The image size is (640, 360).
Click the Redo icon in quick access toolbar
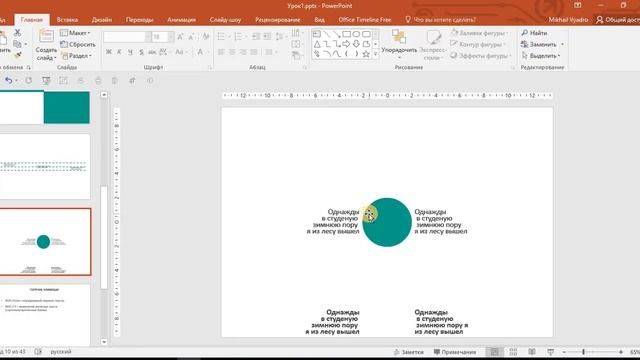pos(29,80)
